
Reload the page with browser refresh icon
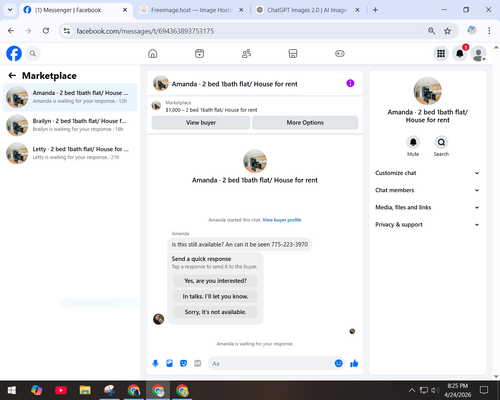[46, 31]
